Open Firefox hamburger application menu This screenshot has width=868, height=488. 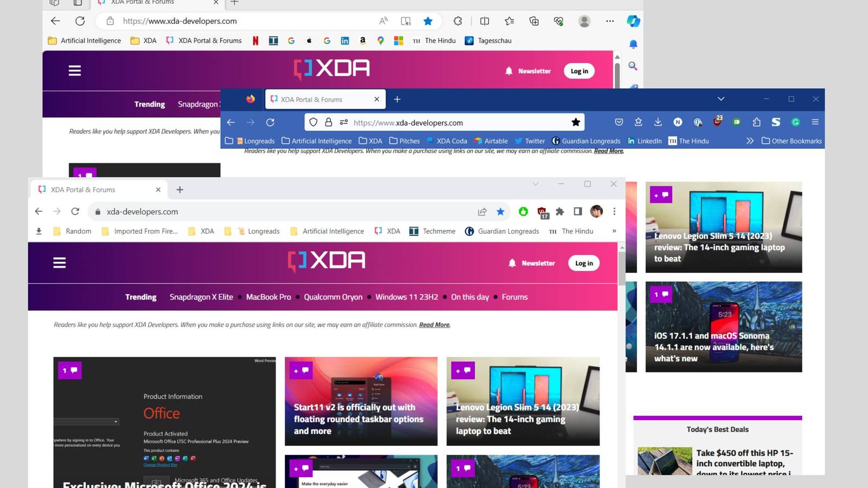pos(815,122)
